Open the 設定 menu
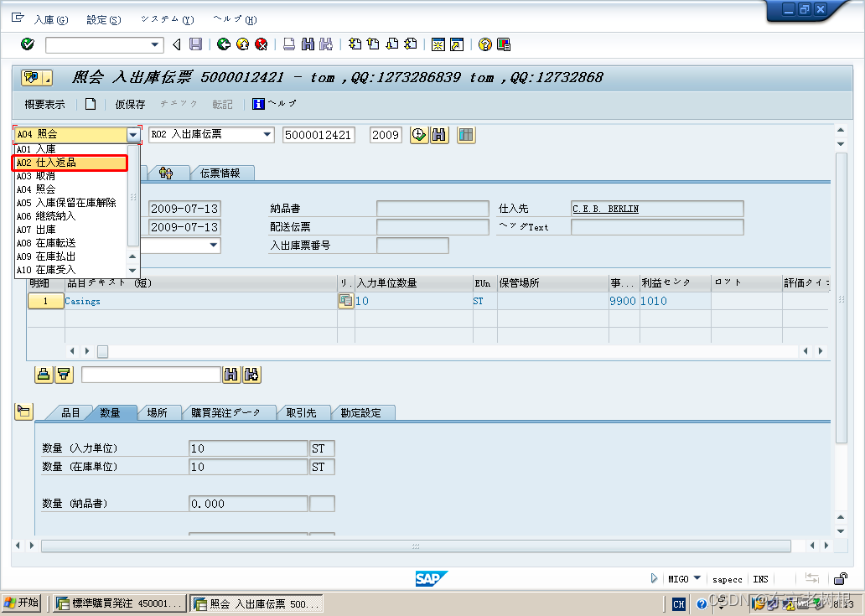This screenshot has height=616, width=865. point(104,20)
